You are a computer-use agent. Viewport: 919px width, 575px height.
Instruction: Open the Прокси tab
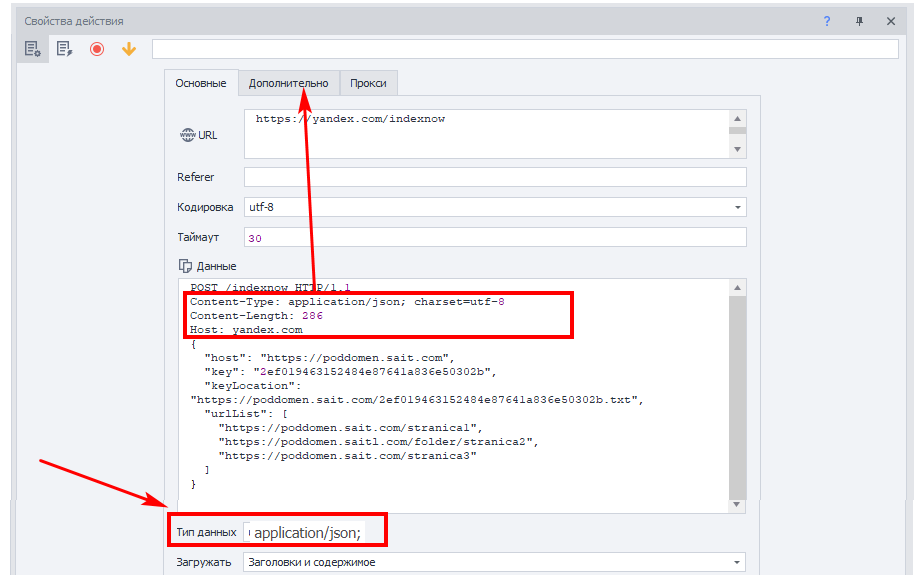(368, 83)
